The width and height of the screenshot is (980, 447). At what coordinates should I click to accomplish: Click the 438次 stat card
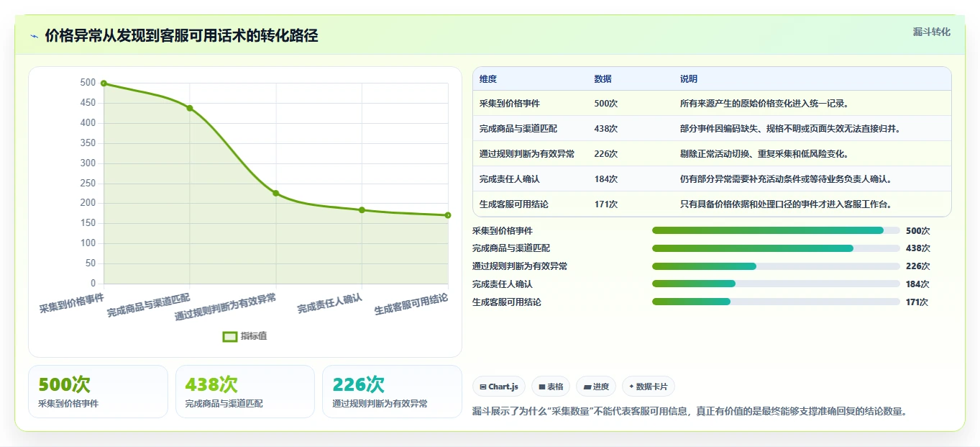click(x=245, y=392)
